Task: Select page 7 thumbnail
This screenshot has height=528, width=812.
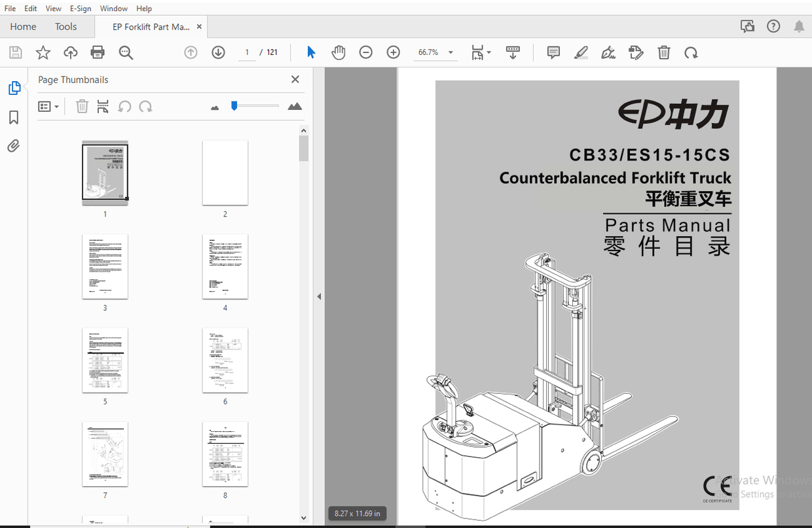Action: coord(105,454)
